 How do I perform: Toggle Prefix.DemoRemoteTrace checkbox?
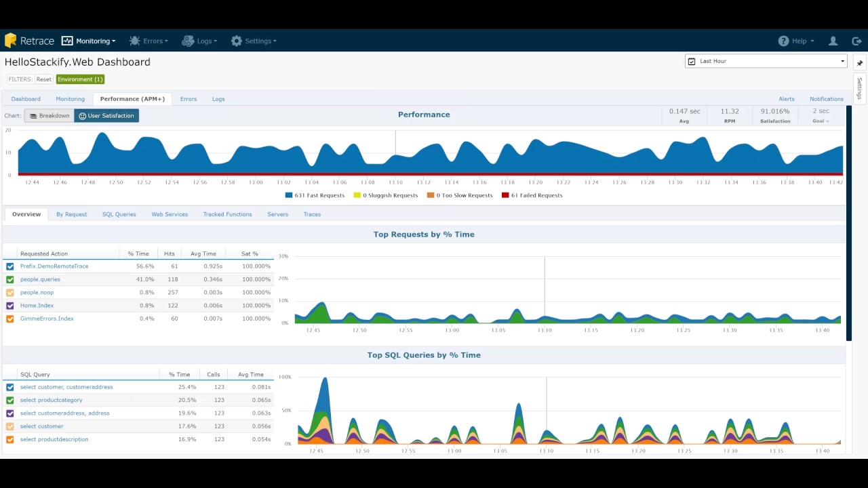pyautogui.click(x=10, y=266)
